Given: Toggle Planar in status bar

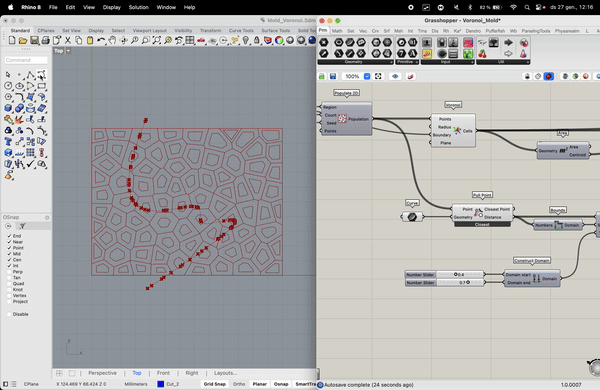Looking at the screenshot, I should pos(259,384).
